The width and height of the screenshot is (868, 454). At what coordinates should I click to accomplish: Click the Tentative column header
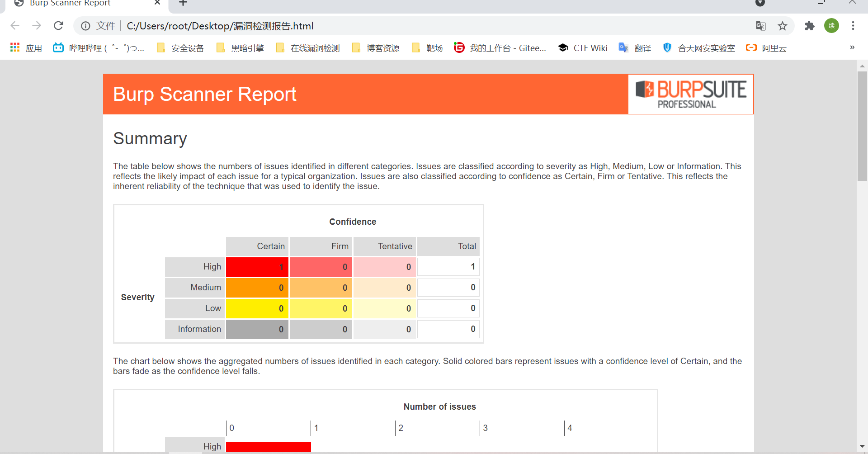point(385,246)
